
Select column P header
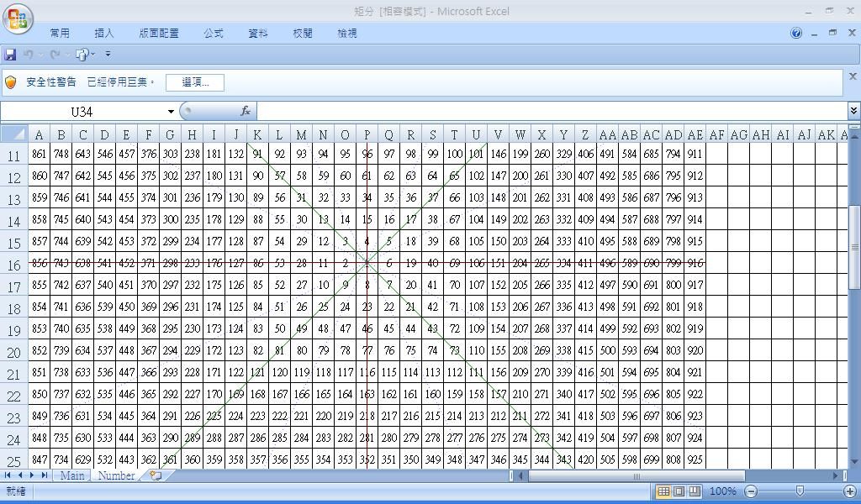(x=367, y=135)
